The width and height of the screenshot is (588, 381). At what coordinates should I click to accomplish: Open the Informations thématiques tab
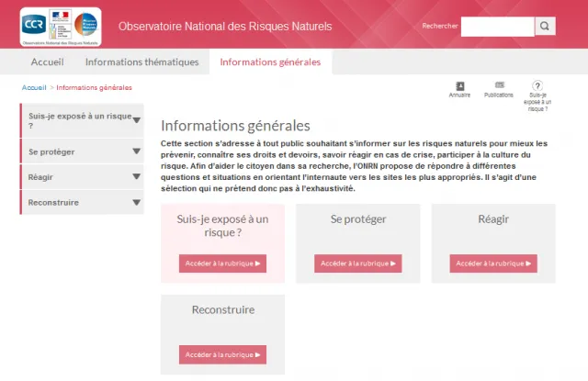[141, 62]
